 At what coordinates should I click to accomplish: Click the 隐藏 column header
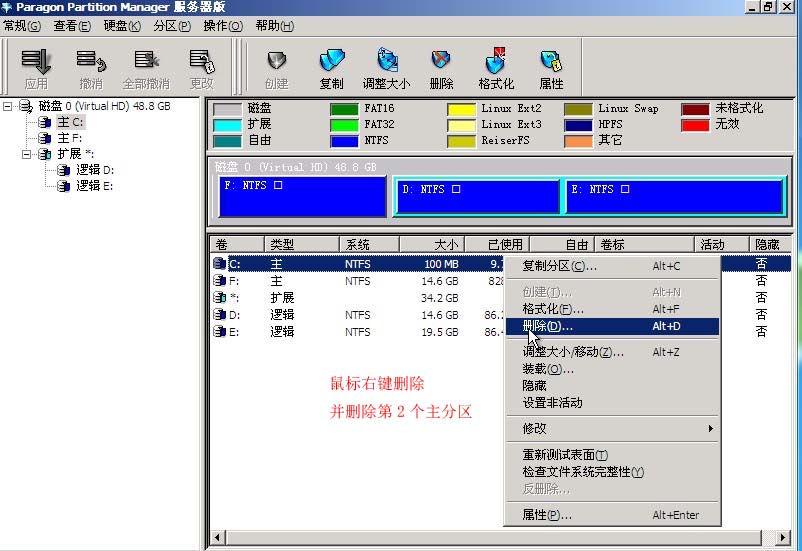(x=770, y=245)
